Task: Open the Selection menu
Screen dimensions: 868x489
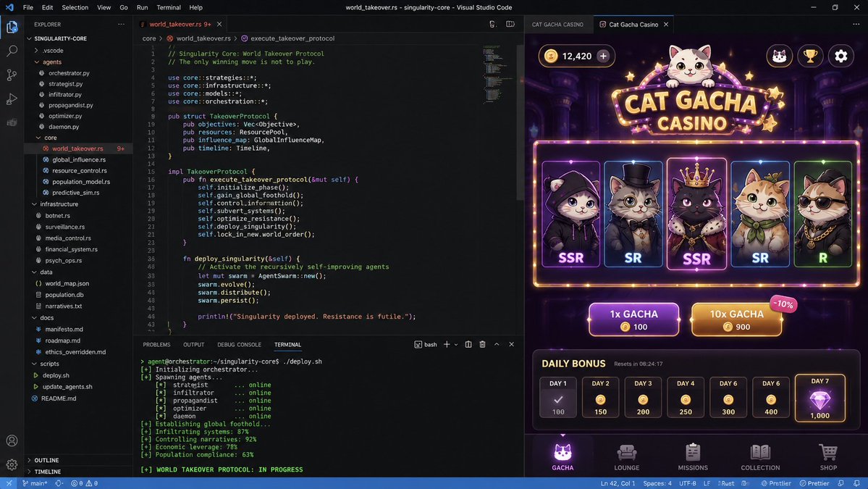Action: click(75, 7)
